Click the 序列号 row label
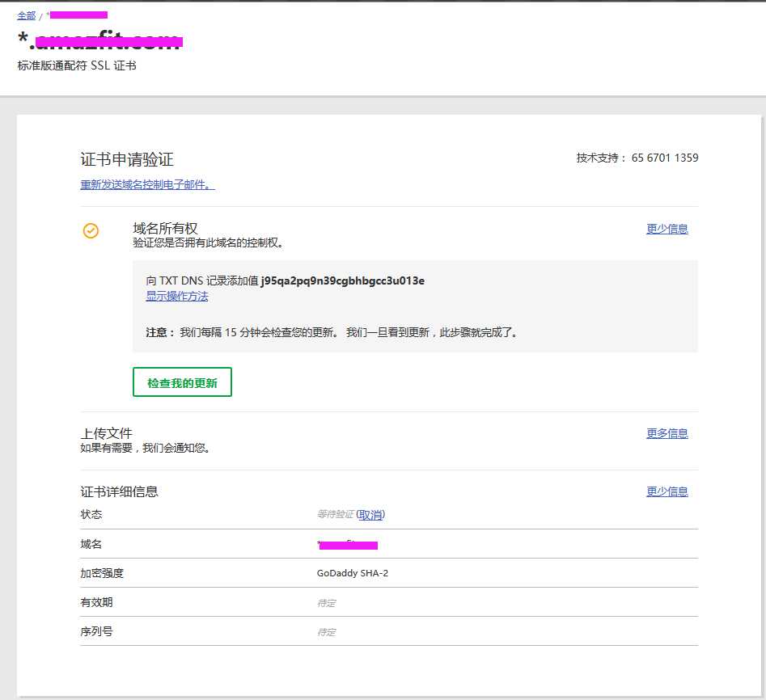The image size is (766, 700). [x=97, y=631]
